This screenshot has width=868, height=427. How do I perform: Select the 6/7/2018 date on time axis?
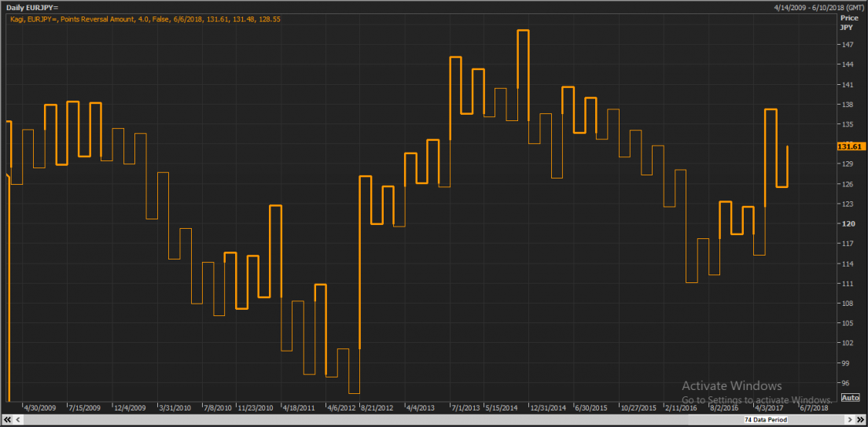(814, 408)
